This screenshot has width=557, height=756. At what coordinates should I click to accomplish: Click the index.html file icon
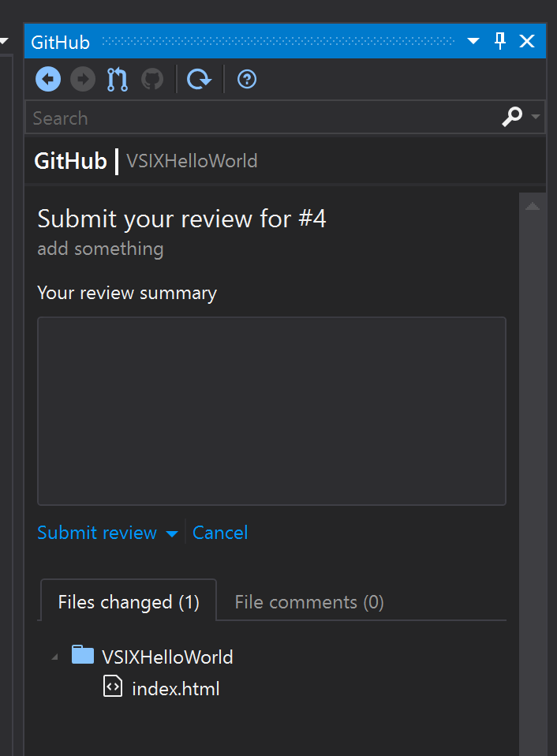click(x=113, y=687)
